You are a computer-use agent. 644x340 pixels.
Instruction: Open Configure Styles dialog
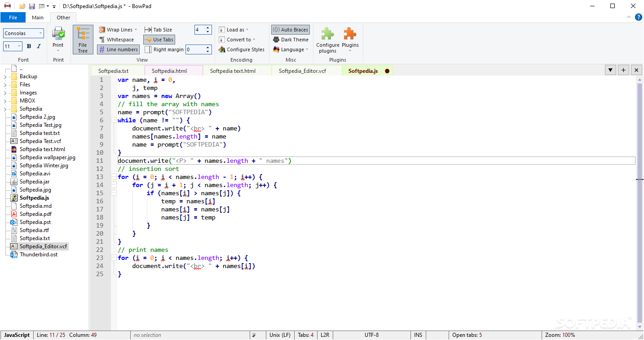(x=242, y=49)
